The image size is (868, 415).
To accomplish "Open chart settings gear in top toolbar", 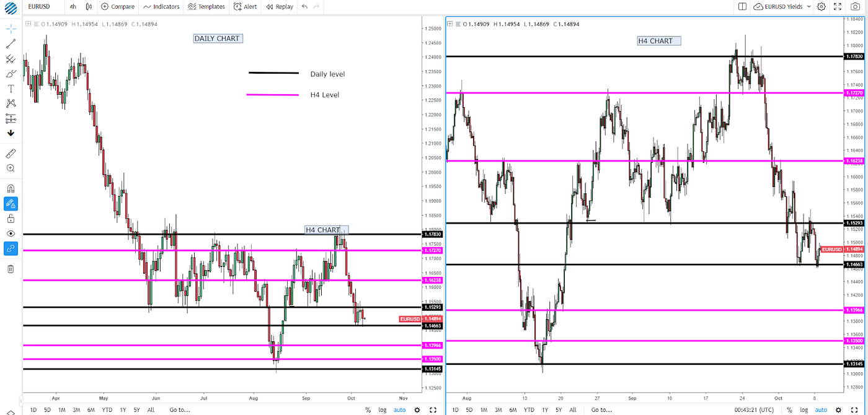I will click(x=821, y=7).
